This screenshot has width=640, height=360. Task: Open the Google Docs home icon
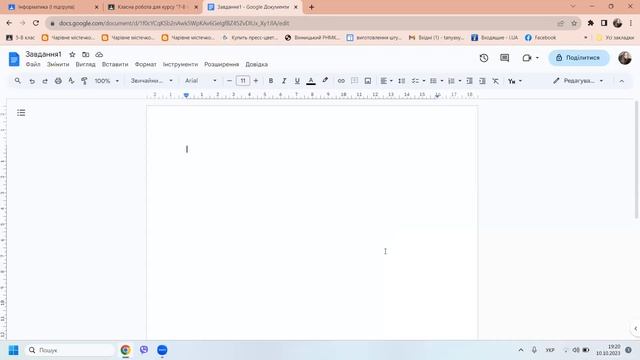point(14,59)
